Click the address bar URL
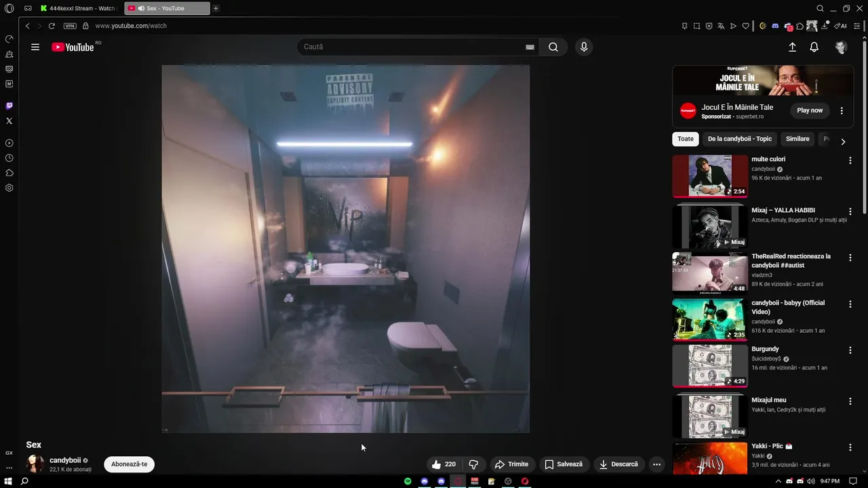This screenshot has height=488, width=868. pos(131,26)
